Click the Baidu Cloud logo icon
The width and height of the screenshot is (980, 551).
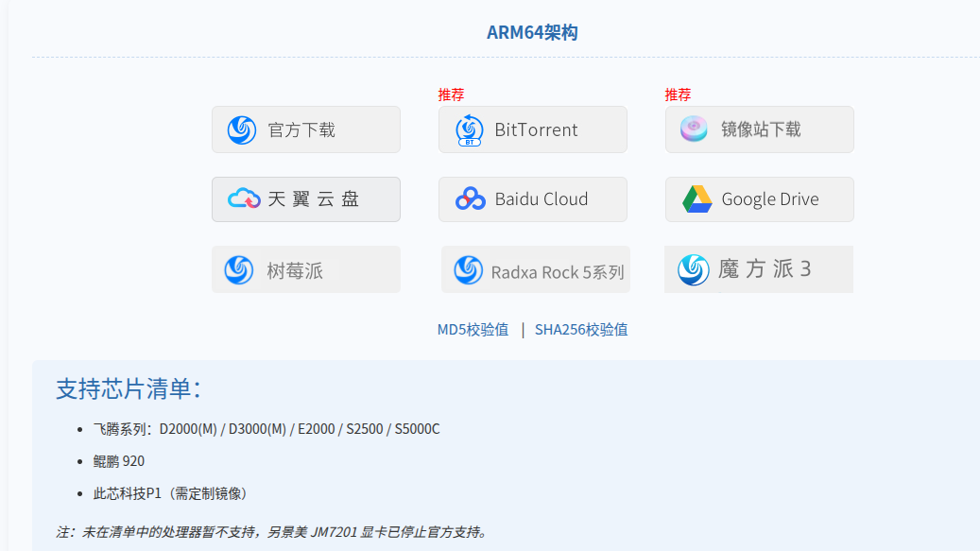pos(470,198)
